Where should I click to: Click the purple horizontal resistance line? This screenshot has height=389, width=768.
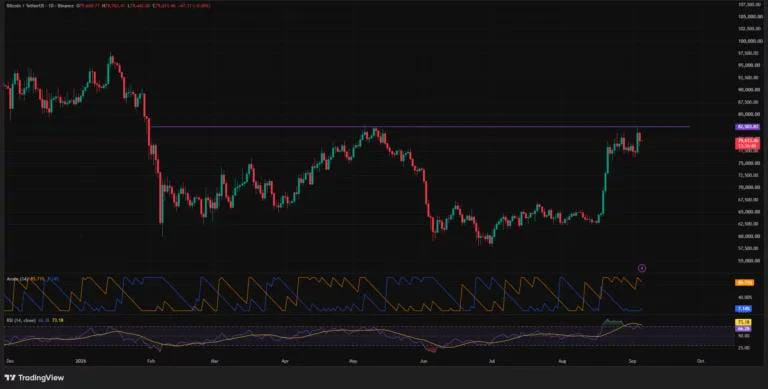click(420, 127)
